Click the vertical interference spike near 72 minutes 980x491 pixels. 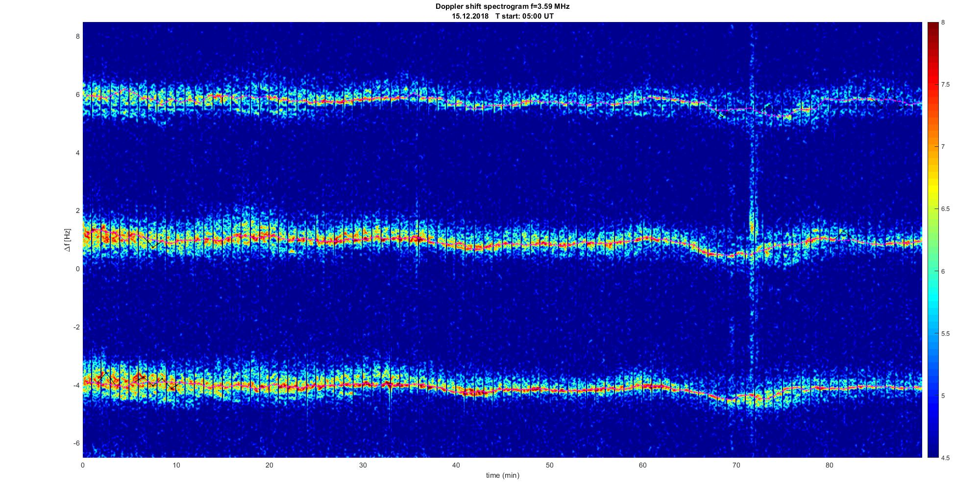[x=753, y=240]
